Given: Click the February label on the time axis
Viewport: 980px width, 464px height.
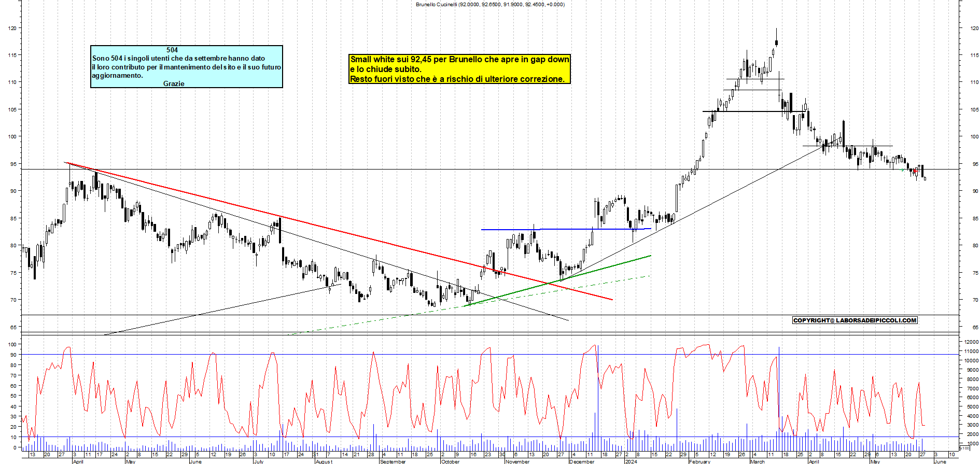Looking at the screenshot, I should click(699, 461).
